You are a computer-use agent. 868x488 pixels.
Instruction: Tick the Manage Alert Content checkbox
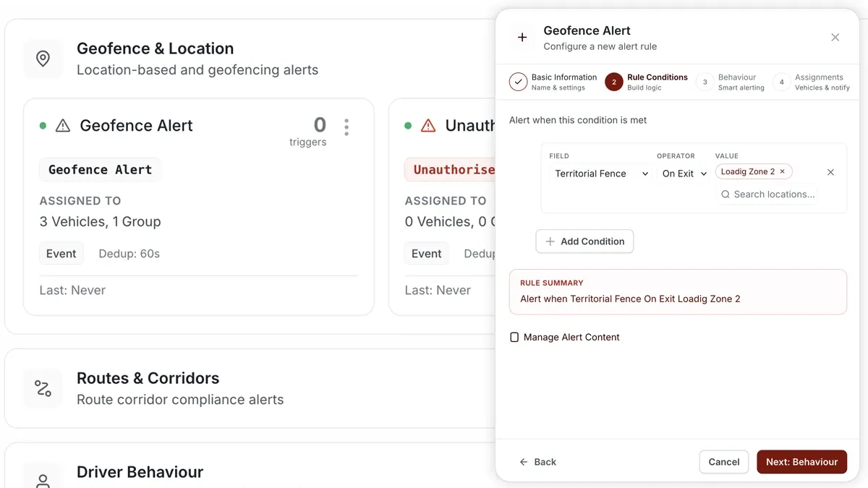pyautogui.click(x=514, y=337)
